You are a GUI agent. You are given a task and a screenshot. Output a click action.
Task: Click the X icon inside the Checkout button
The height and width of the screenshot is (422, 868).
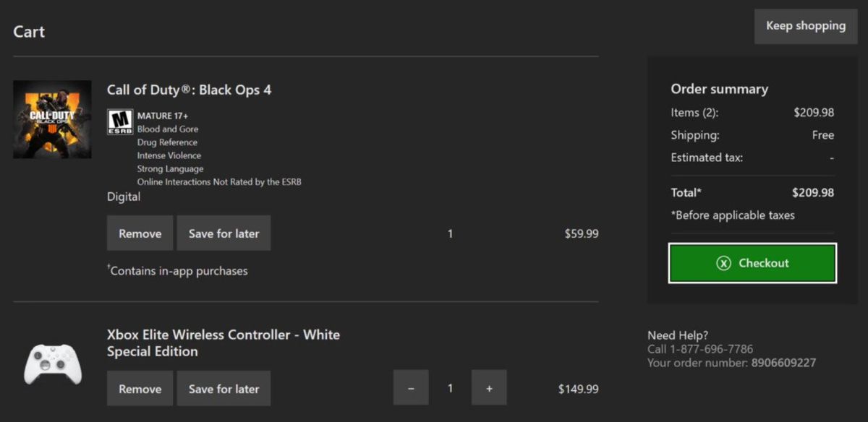click(723, 263)
